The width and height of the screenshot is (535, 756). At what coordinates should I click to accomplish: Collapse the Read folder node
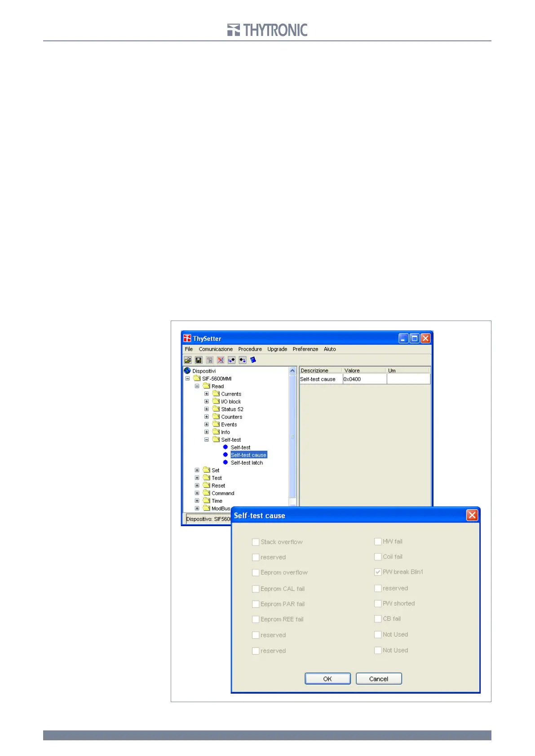pyautogui.click(x=197, y=386)
